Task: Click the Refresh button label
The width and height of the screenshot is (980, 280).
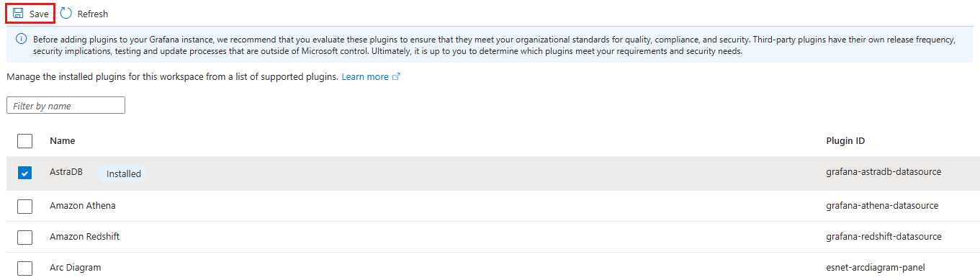Action: coord(93,14)
